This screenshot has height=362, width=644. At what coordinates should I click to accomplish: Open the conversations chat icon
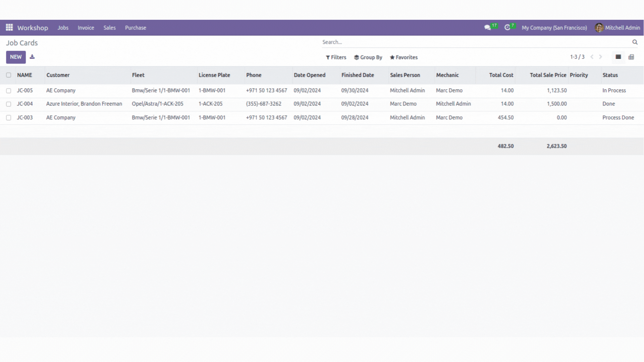487,27
